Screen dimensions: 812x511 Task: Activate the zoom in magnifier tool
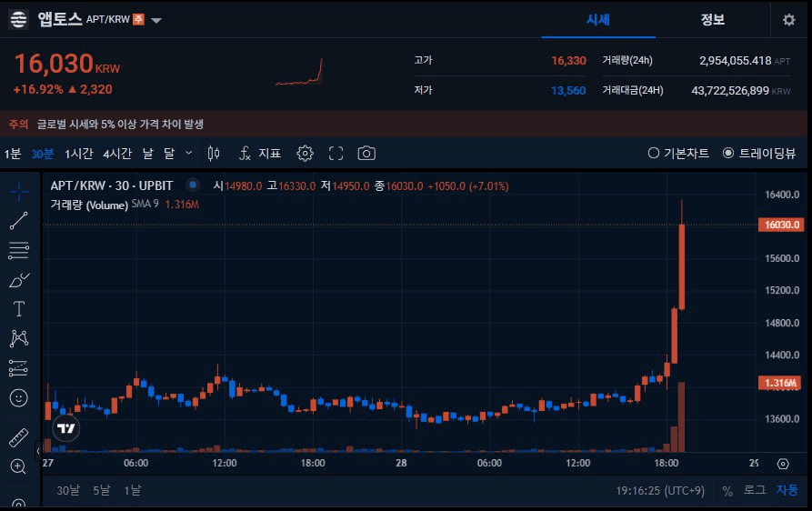click(18, 466)
